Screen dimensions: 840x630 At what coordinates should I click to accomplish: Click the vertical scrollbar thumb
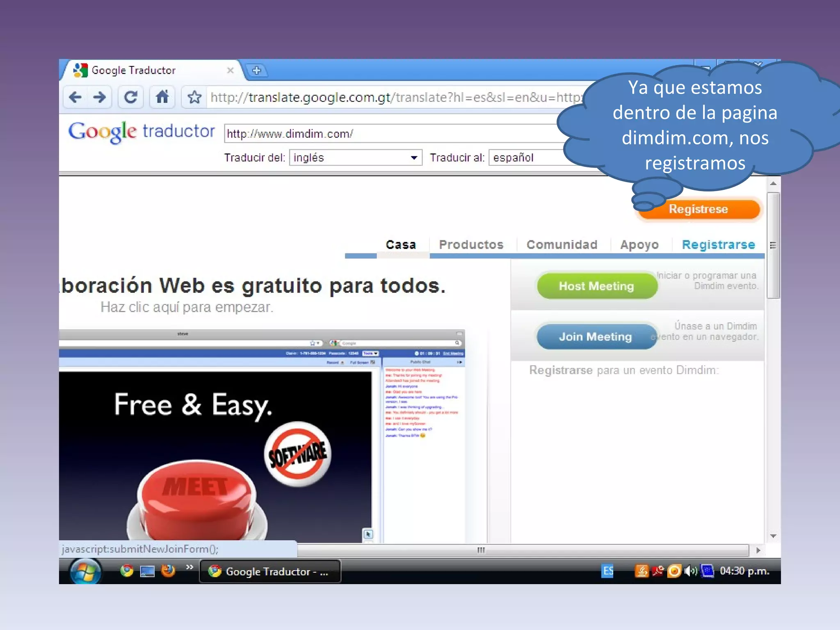click(x=773, y=245)
